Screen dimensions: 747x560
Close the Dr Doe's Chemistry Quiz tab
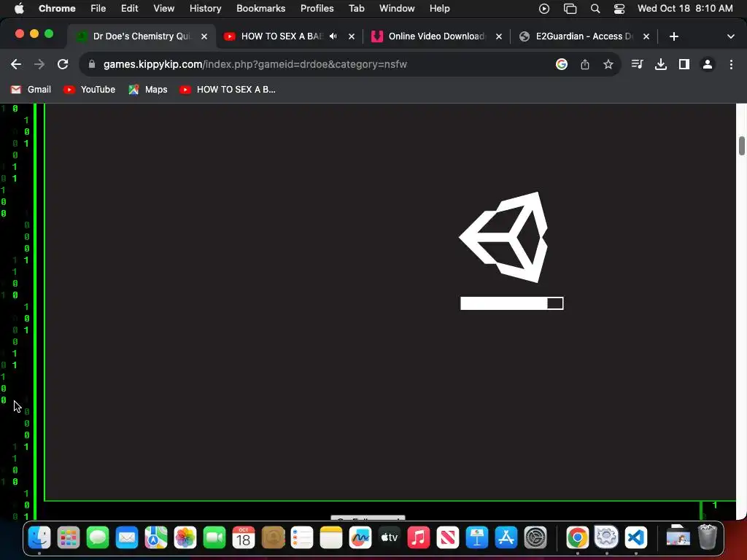pyautogui.click(x=204, y=36)
